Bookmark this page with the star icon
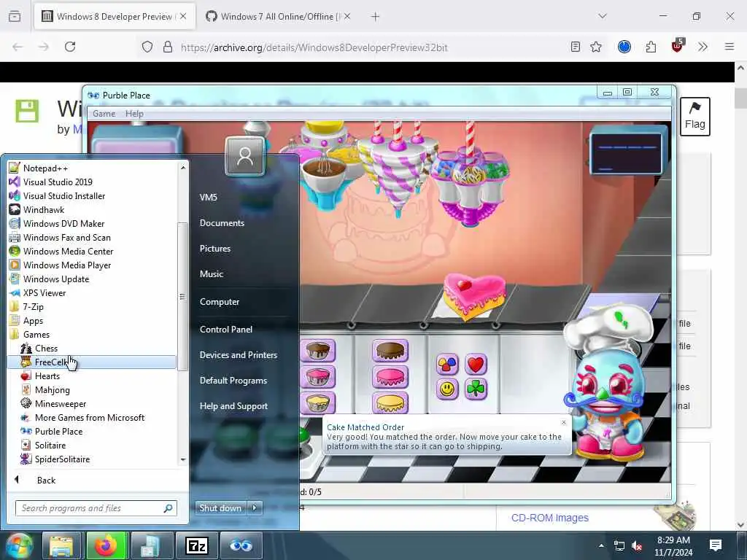Screen dimensions: 747x560 tap(595, 47)
